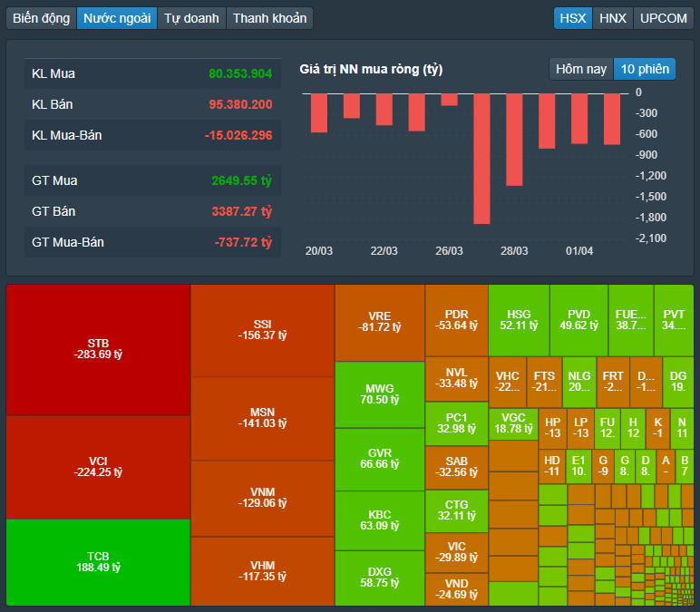Click the Giá trị NN mua ròng title
The height and width of the screenshot is (612, 700).
371,69
